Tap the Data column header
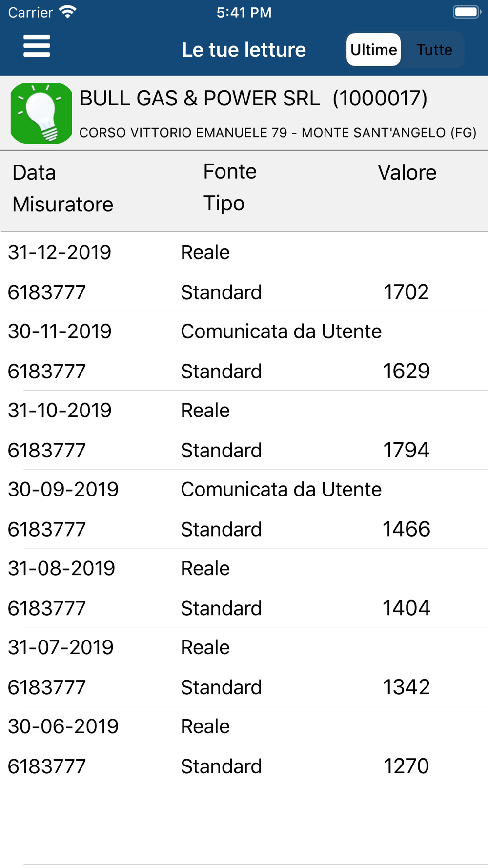Image resolution: width=488 pixels, height=868 pixels. point(34,173)
